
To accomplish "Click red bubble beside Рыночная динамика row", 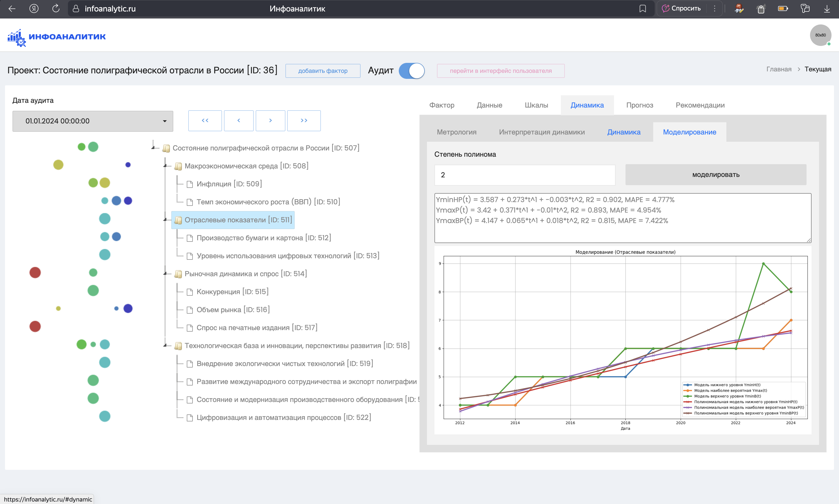I will point(35,272).
